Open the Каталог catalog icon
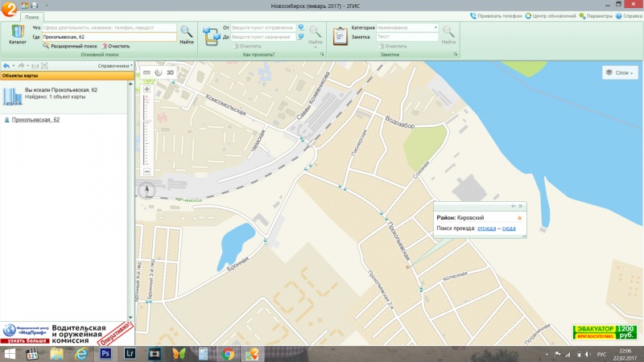The height and width of the screenshot is (362, 644). tap(18, 31)
